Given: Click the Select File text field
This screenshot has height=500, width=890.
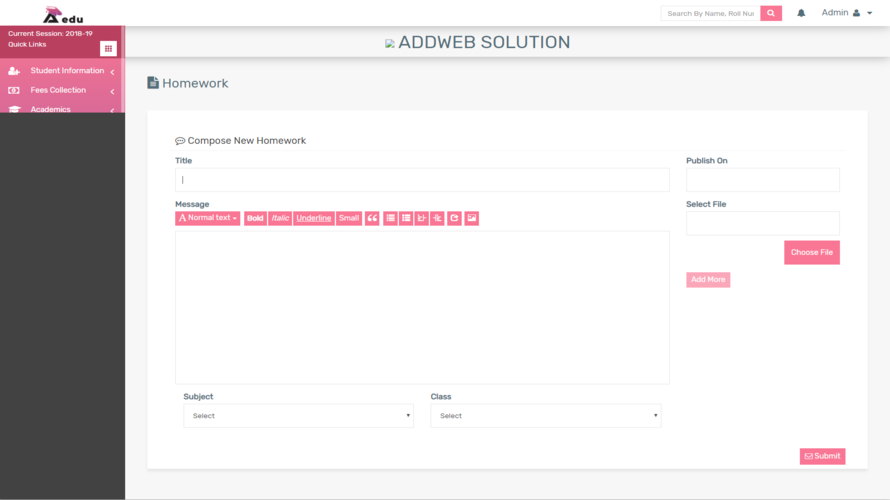Looking at the screenshot, I should [763, 223].
